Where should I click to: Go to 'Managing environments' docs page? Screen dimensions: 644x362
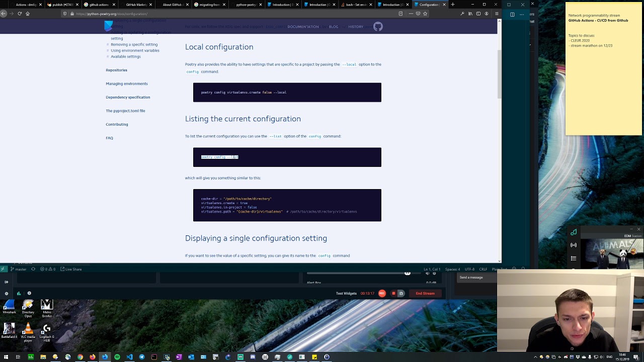pyautogui.click(x=127, y=83)
